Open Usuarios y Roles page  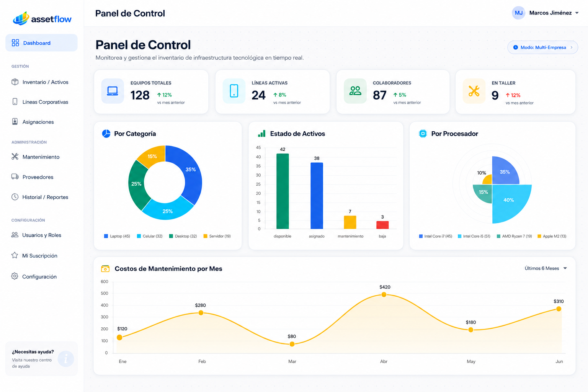tap(41, 235)
